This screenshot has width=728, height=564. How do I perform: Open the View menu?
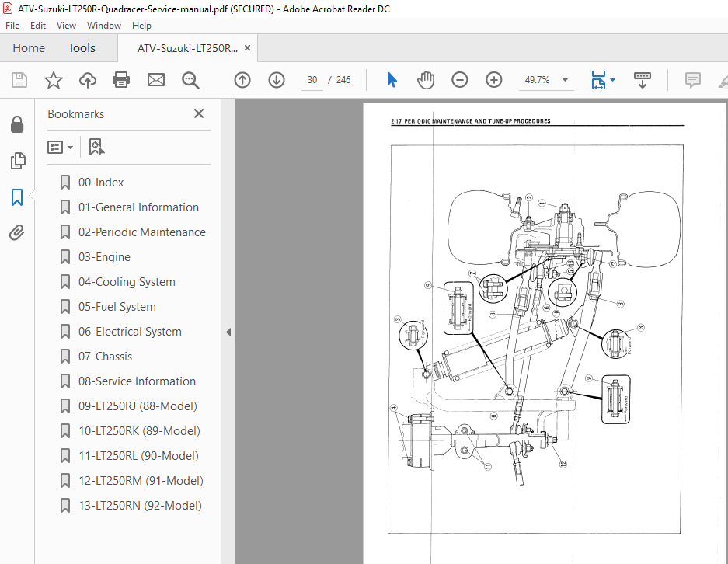coord(66,26)
